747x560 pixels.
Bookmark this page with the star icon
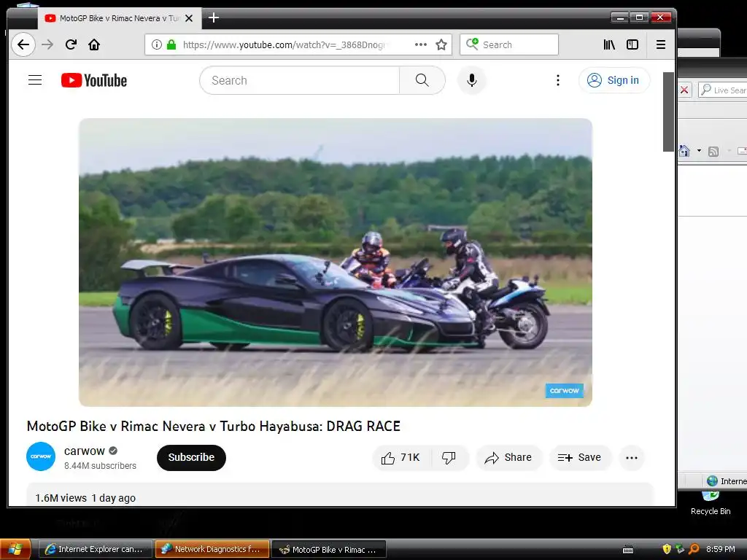441,44
